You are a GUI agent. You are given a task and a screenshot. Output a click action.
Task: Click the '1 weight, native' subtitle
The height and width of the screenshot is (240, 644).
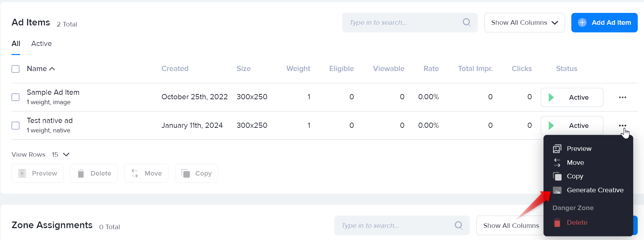(x=48, y=130)
